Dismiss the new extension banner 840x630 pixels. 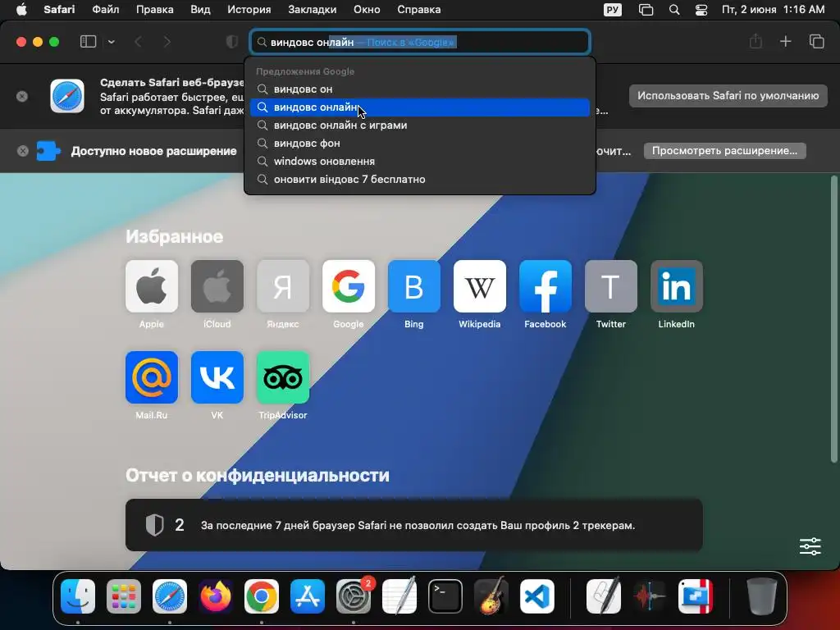(22, 151)
